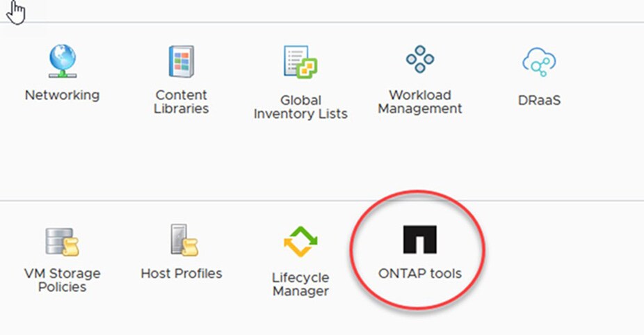The height and width of the screenshot is (335, 644).
Task: Click the Networking text label
Action: click(62, 95)
